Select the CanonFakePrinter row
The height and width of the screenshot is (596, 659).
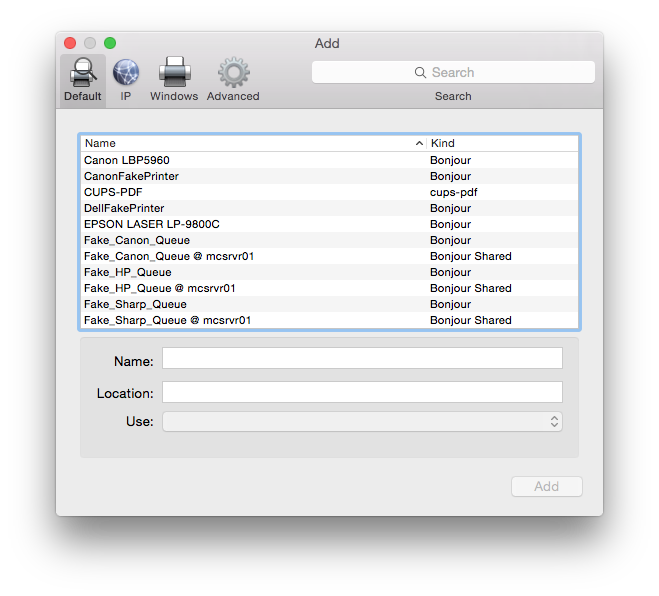tap(330, 176)
